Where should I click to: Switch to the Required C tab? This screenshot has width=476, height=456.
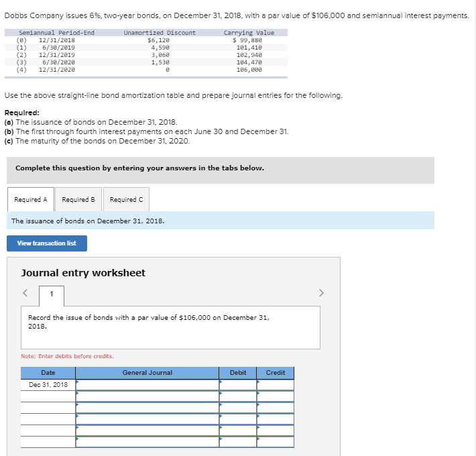(x=126, y=199)
